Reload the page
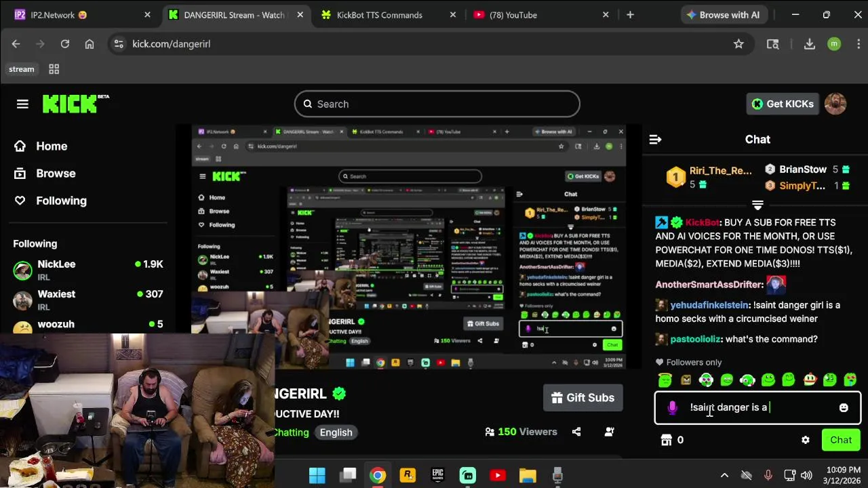The height and width of the screenshot is (488, 868). (x=65, y=44)
